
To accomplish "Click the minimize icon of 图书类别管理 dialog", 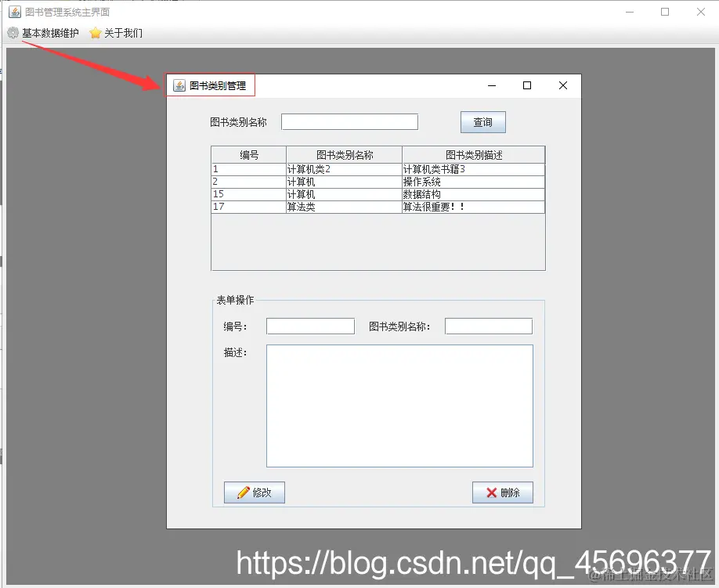I will click(x=492, y=85).
